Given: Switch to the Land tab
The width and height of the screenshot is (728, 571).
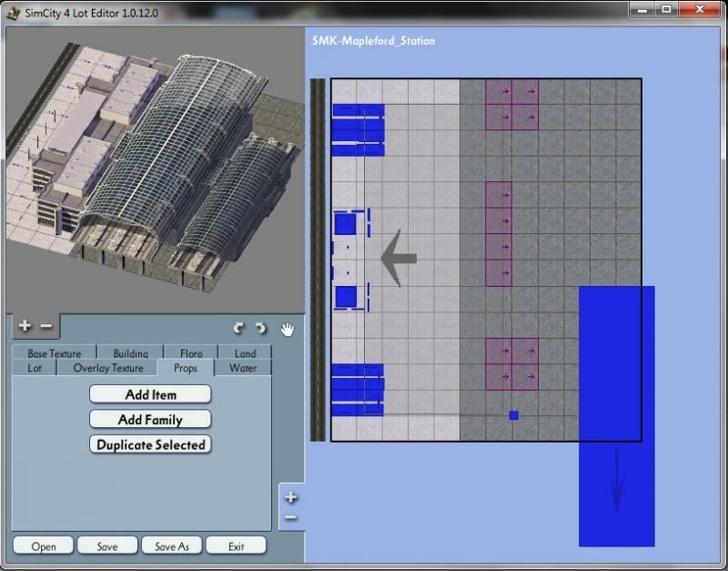Looking at the screenshot, I should coord(245,353).
